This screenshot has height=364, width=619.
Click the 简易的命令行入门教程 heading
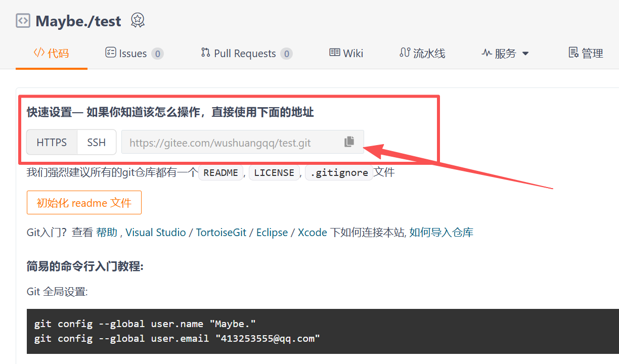click(x=85, y=266)
